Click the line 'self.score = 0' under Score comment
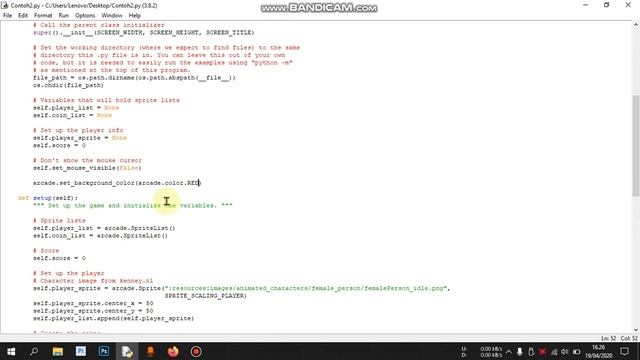Screen dimensions: 640x360 point(59,258)
